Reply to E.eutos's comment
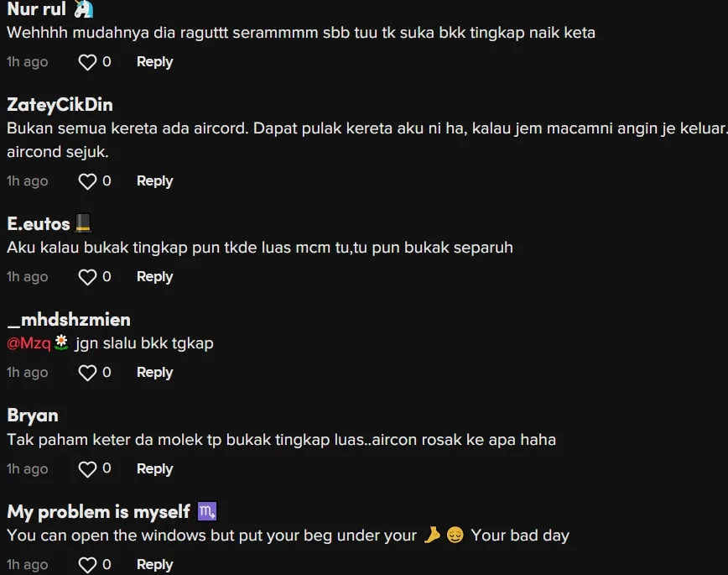The height and width of the screenshot is (575, 728). (x=154, y=276)
